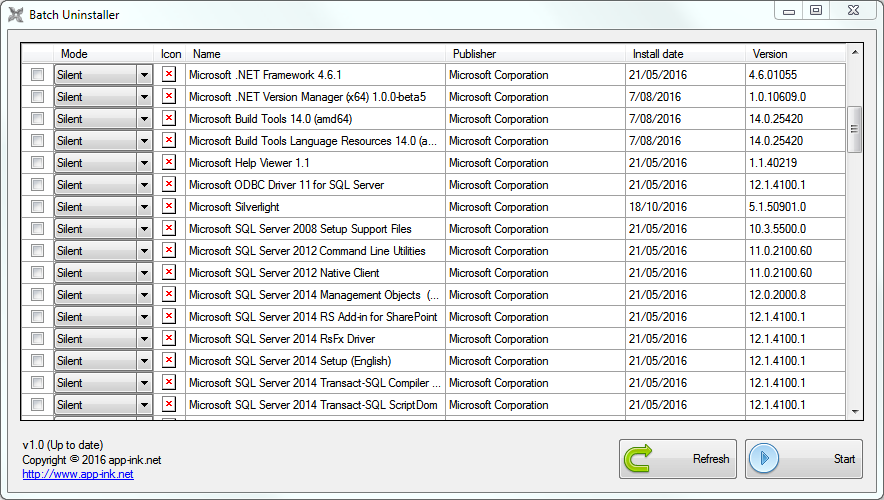Click the icon beside Microsoft Silverlight
Screen dimensions: 884x500
[x=169, y=206]
